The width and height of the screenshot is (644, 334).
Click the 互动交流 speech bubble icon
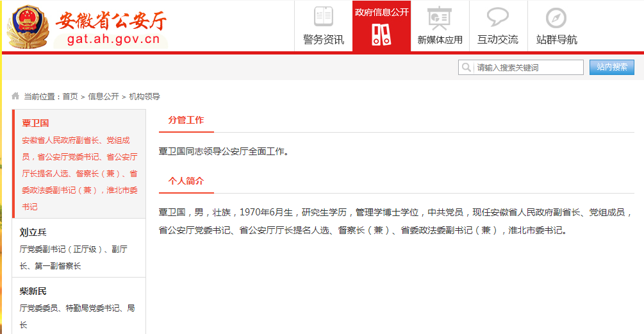pyautogui.click(x=498, y=17)
